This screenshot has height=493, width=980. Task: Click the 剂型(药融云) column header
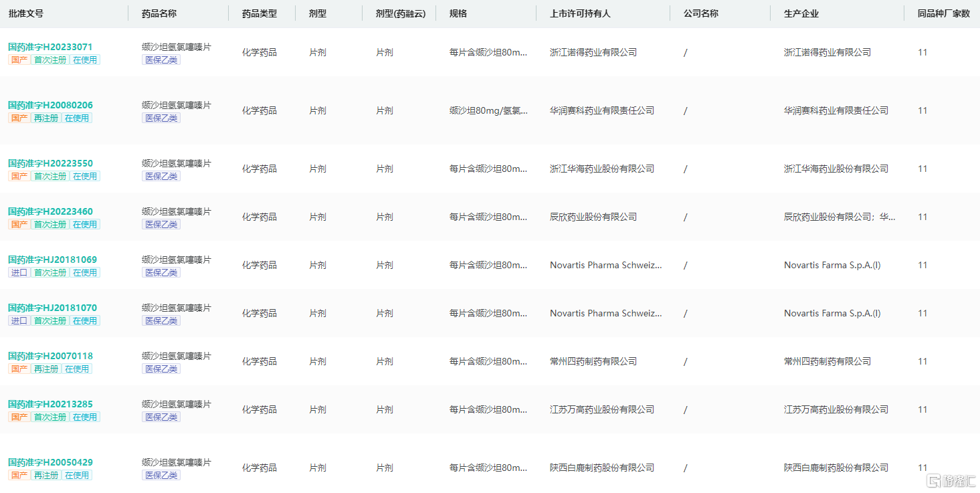tap(401, 13)
